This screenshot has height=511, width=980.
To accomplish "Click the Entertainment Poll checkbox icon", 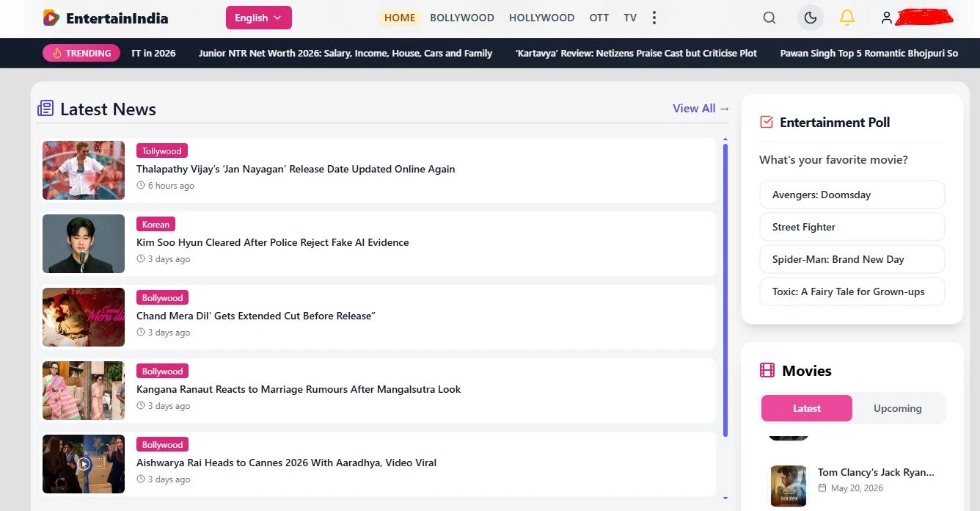I will 767,122.
